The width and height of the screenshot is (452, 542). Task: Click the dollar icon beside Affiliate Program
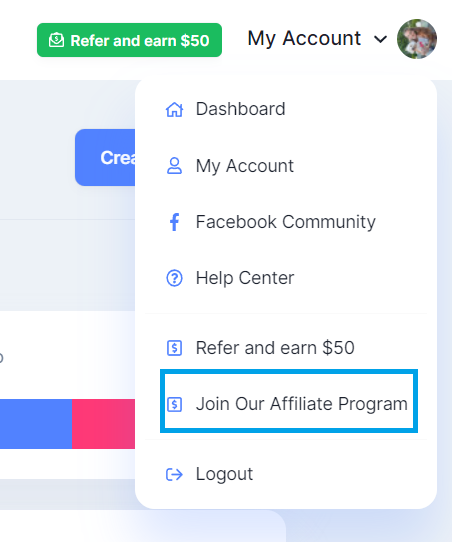coord(174,404)
